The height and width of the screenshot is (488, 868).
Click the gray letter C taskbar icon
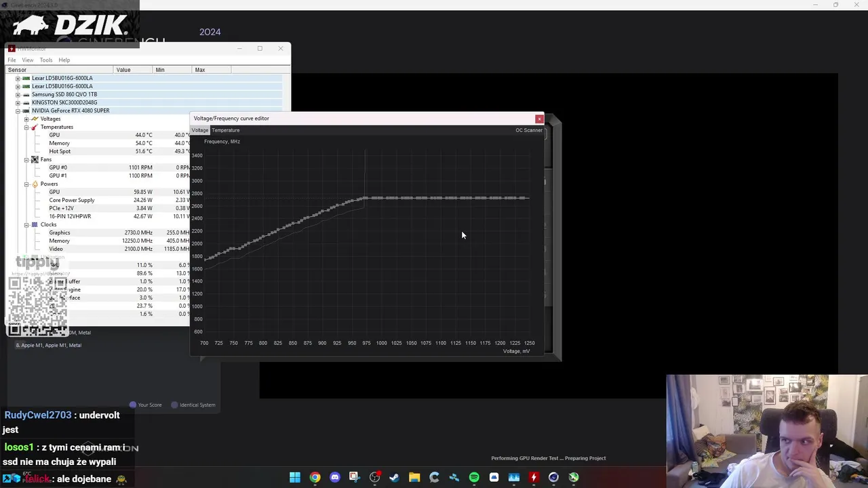click(434, 477)
